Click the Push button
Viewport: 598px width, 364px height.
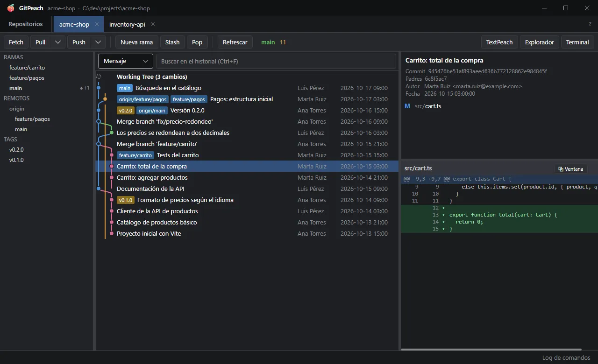pyautogui.click(x=79, y=42)
